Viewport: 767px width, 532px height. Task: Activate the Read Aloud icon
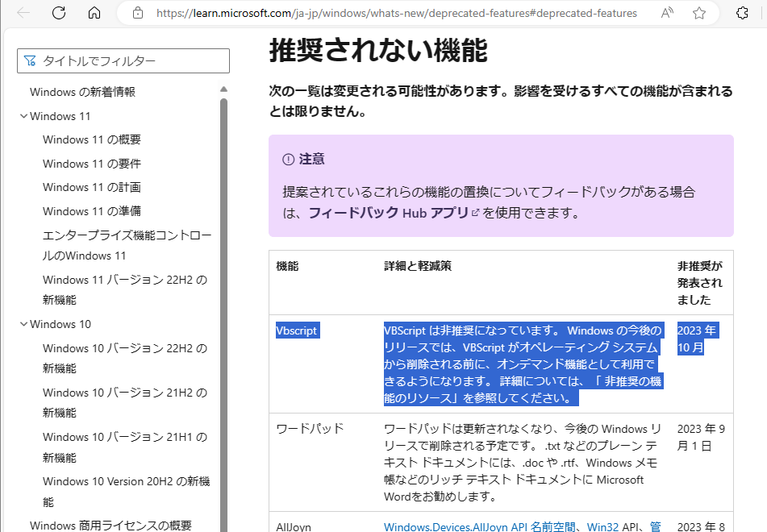pyautogui.click(x=667, y=13)
